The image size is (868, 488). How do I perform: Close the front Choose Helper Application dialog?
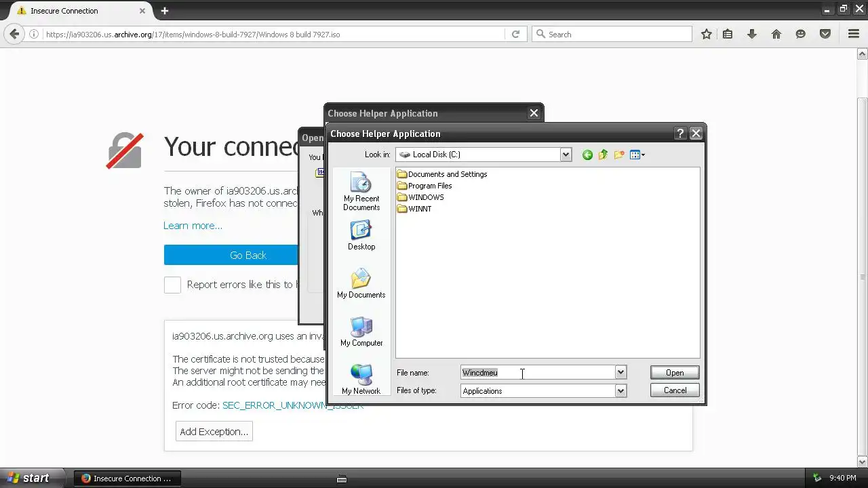click(696, 134)
